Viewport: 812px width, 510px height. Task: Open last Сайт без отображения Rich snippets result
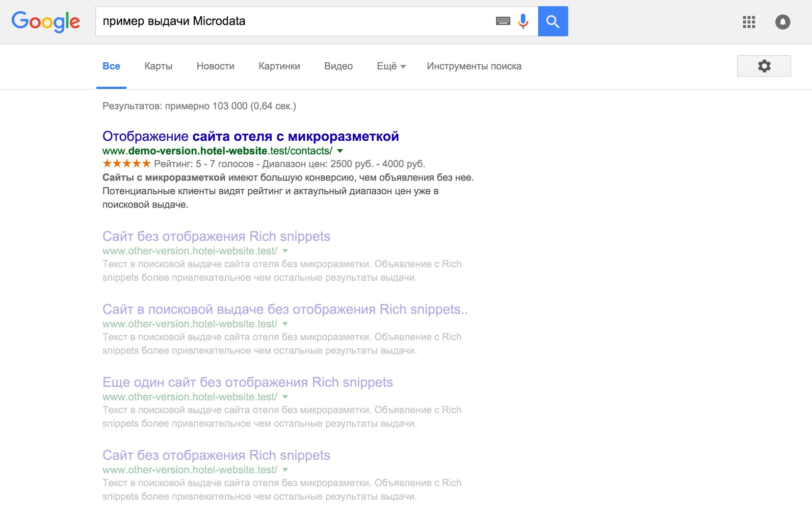click(x=216, y=455)
